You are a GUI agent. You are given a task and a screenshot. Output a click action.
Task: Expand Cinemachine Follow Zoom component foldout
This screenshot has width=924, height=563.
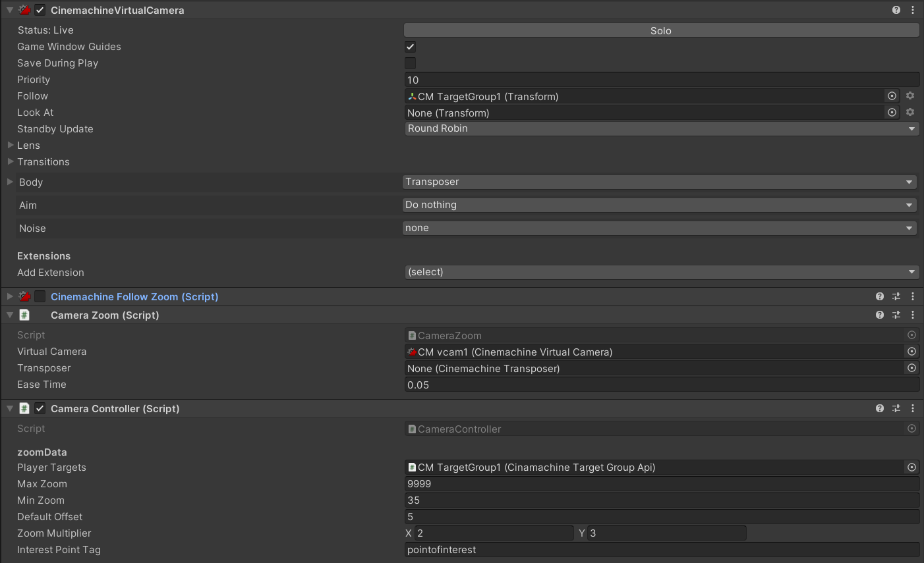tap(10, 296)
